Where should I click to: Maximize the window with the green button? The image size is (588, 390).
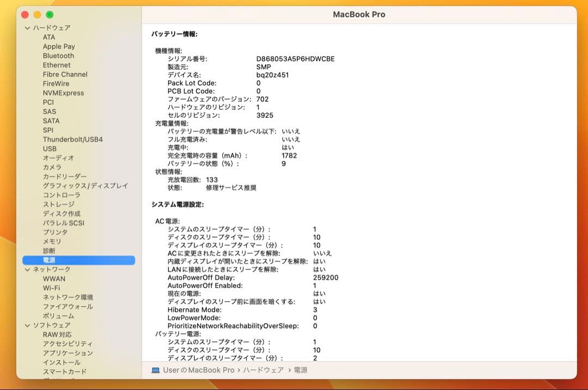(50, 15)
